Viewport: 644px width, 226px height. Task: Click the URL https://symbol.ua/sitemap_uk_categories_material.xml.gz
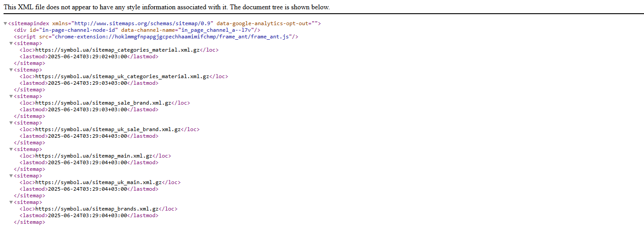[x=122, y=76]
